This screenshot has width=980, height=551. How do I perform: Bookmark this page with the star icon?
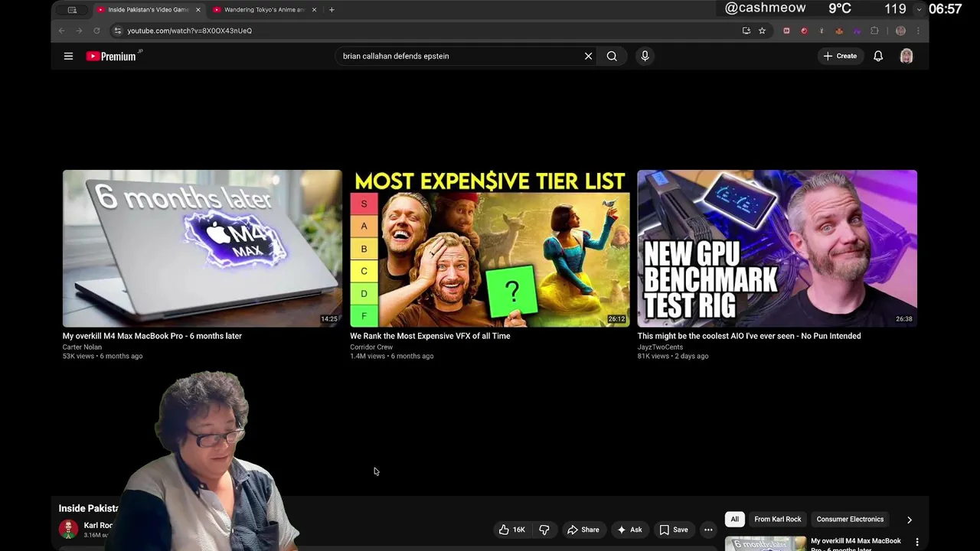point(762,31)
